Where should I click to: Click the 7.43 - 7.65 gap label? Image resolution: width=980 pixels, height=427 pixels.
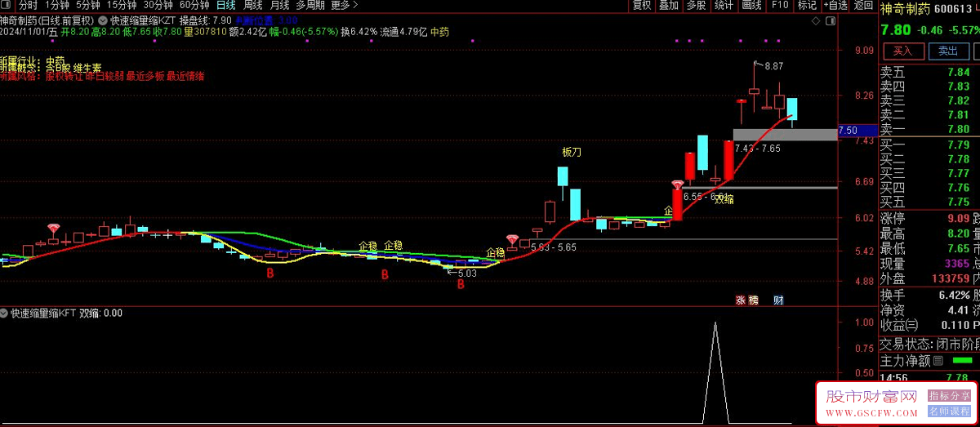757,149
